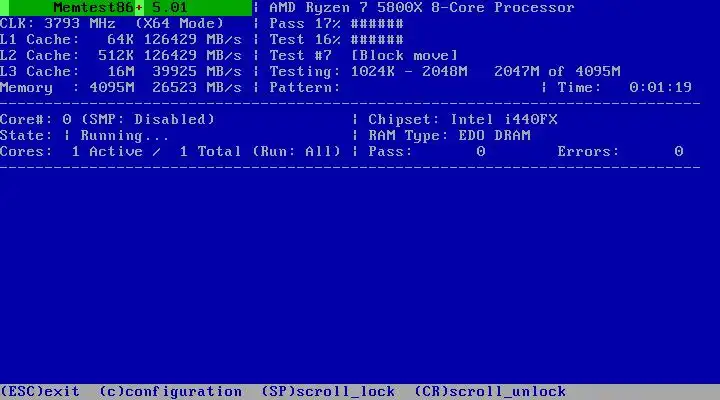Click the Testing: 1024K - 2048M range

coord(368,72)
